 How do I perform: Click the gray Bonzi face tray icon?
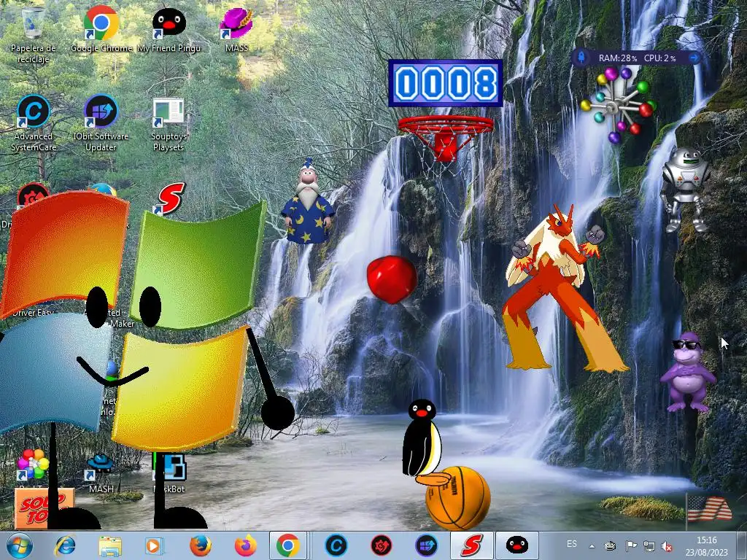611,546
